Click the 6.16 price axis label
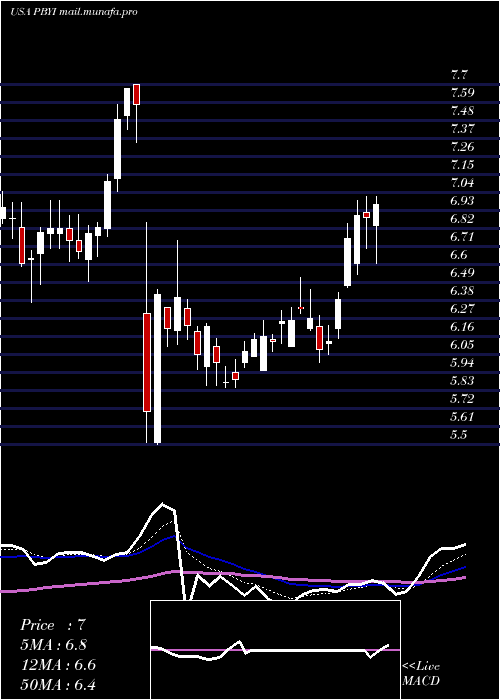 tap(462, 326)
